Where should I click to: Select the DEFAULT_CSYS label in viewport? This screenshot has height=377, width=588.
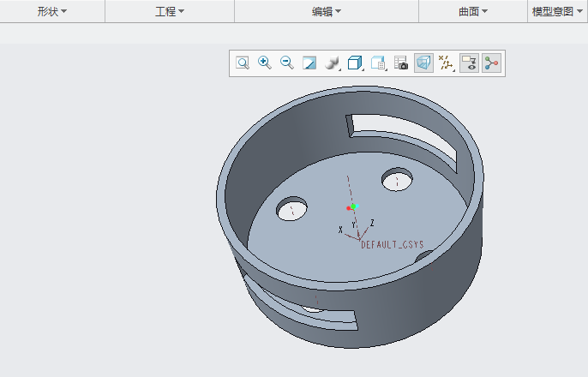pyautogui.click(x=393, y=245)
